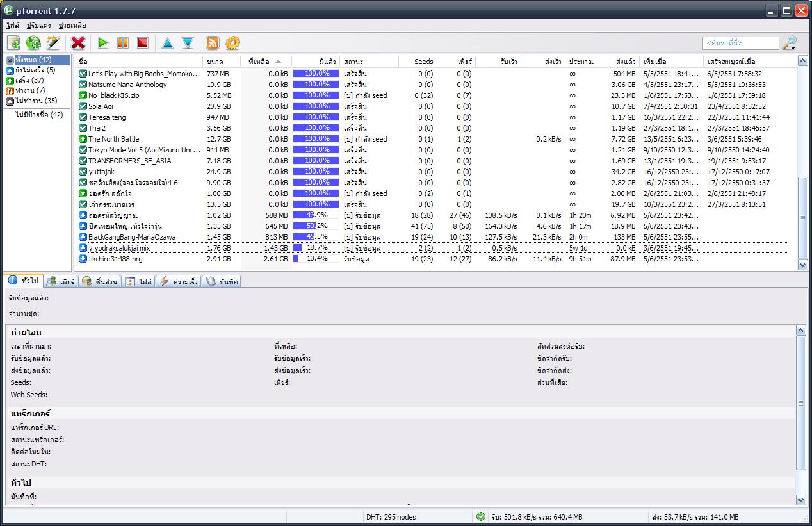Click the Move Down Queue arrow icon
812x526 pixels.
(188, 43)
